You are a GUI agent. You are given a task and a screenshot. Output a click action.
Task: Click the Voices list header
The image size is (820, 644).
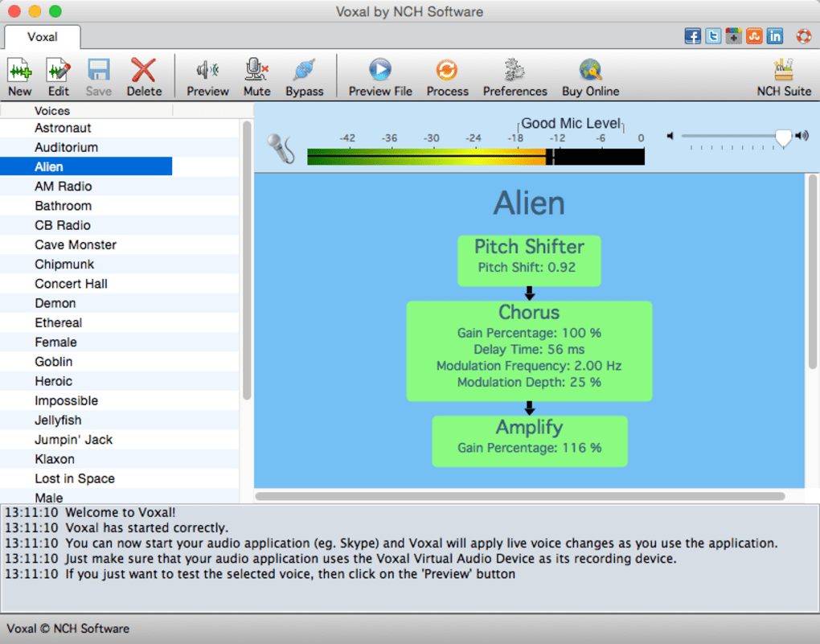tap(52, 111)
